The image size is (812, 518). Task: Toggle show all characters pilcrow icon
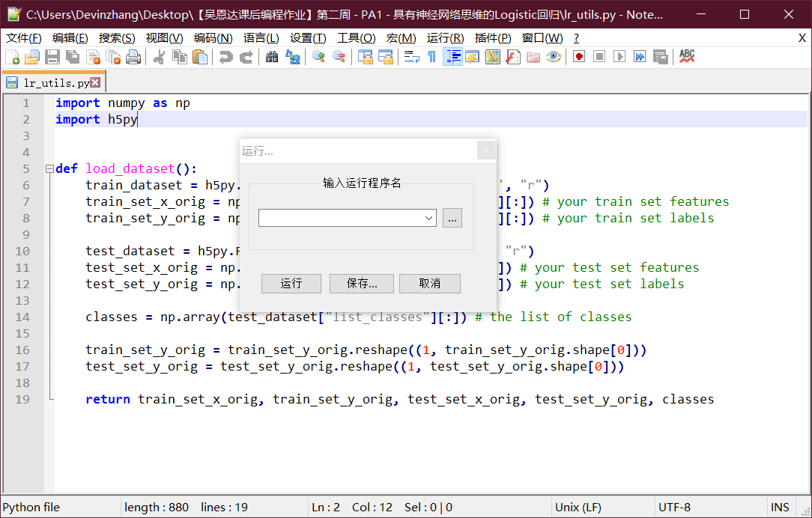[x=432, y=57]
